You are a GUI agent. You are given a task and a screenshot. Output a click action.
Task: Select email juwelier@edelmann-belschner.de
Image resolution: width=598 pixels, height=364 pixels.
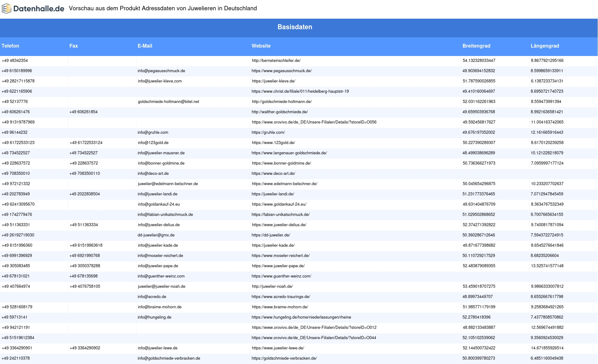click(168, 184)
